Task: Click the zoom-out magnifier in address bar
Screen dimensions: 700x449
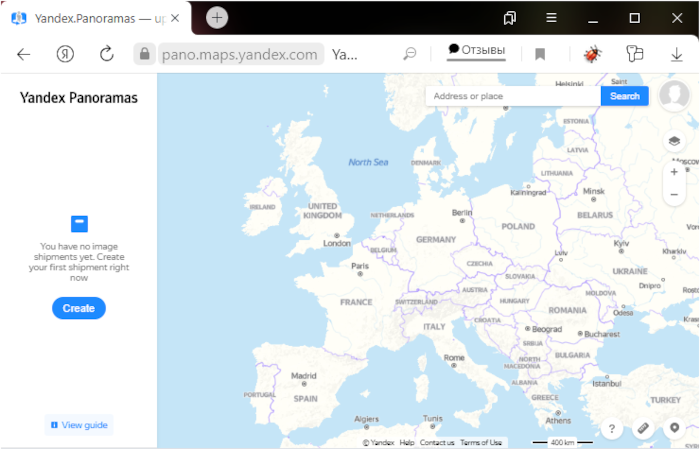Action: 409,54
